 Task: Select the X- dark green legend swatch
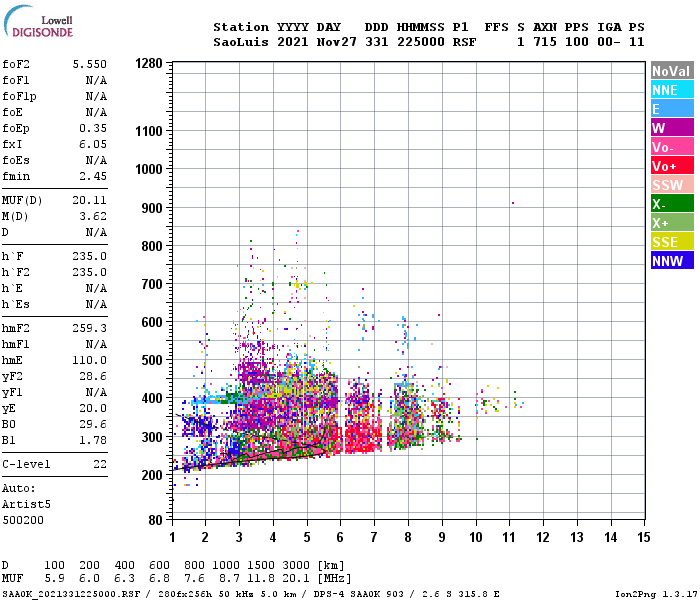[x=672, y=204]
